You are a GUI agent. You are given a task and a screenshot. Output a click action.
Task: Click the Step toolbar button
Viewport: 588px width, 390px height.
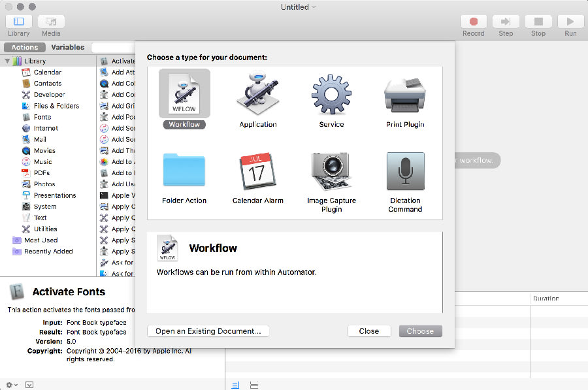[x=506, y=22]
